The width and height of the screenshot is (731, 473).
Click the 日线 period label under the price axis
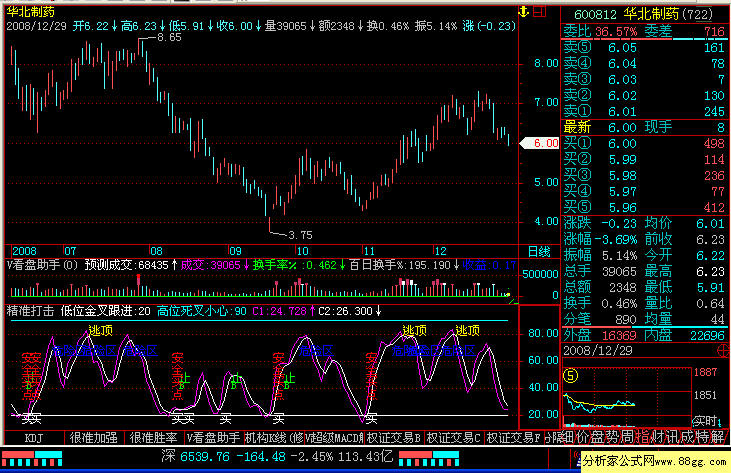click(539, 252)
